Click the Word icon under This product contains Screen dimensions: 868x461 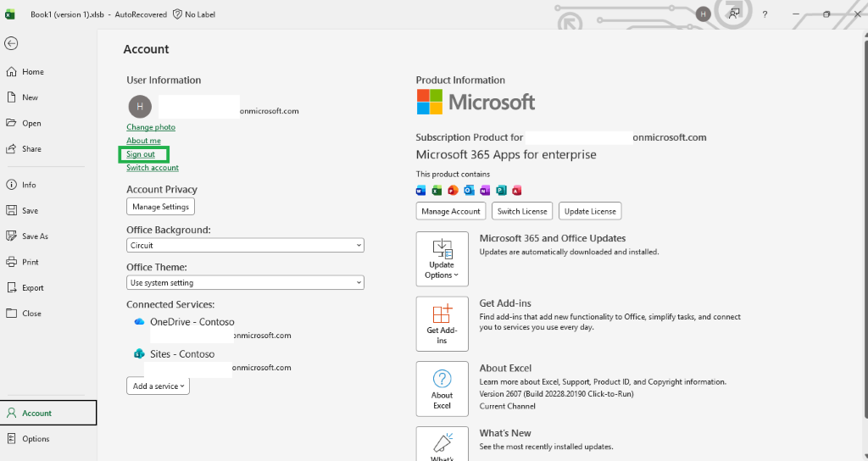[420, 191]
